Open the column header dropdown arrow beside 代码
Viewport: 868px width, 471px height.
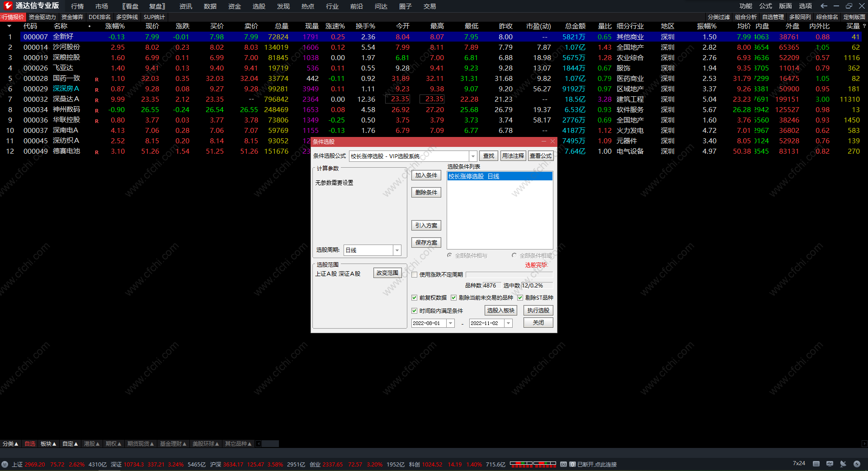[9, 26]
